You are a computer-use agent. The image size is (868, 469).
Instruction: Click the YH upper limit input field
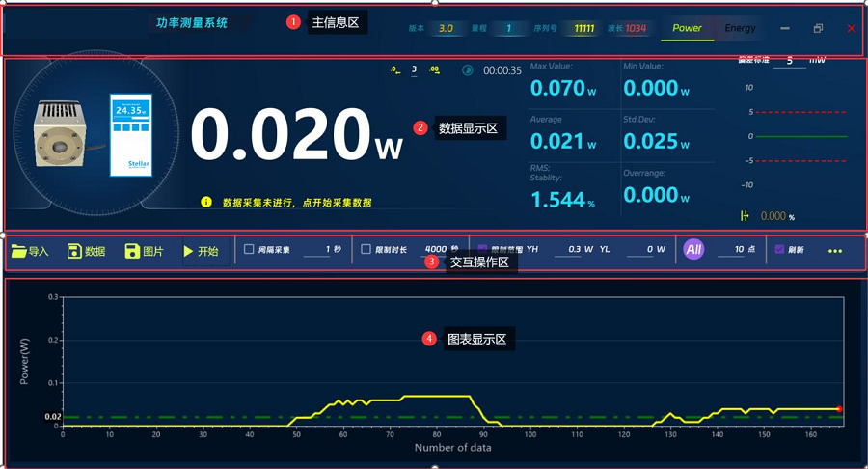[579, 249]
